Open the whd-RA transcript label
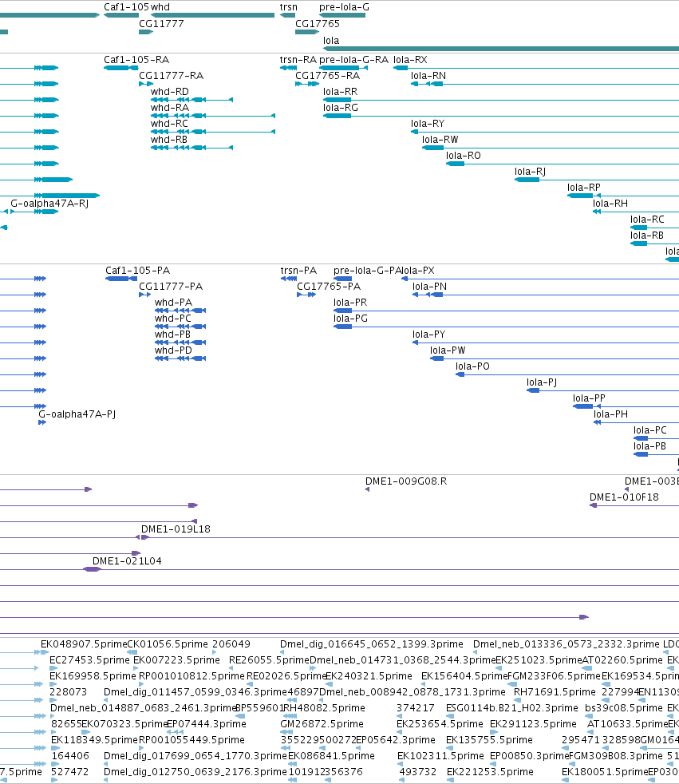This screenshot has height=784, width=679. (x=170, y=108)
